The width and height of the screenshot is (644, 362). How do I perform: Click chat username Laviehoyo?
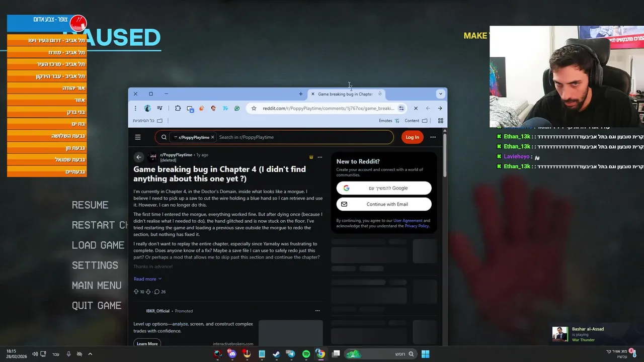pos(517,156)
